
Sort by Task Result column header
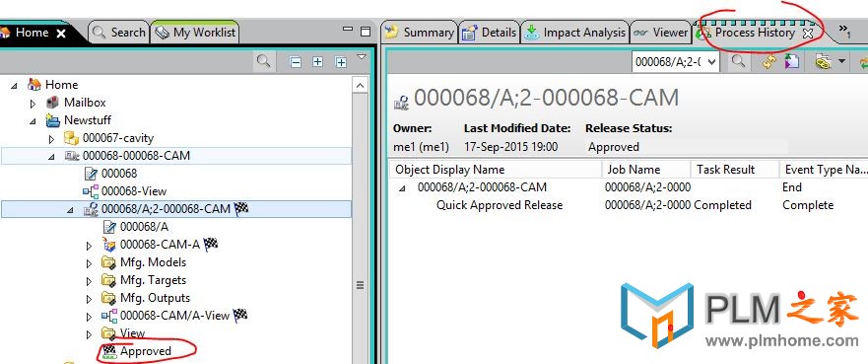tap(735, 170)
